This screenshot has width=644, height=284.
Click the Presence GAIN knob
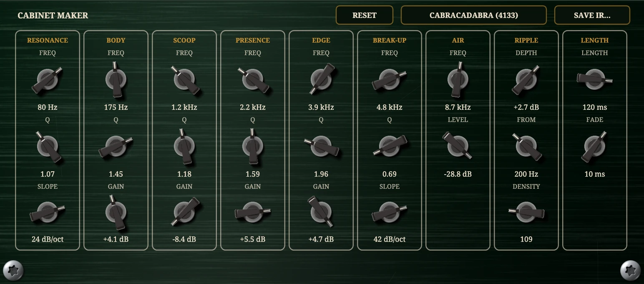252,213
